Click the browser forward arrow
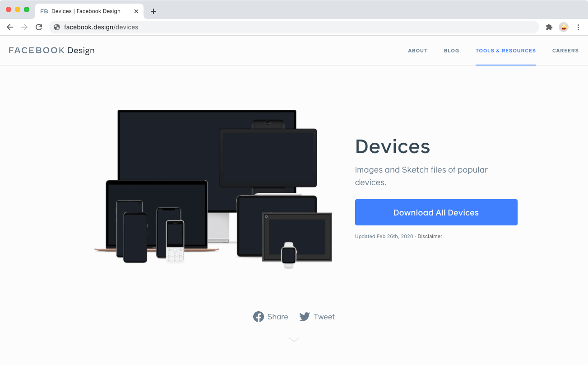Viewport: 588px width, 365px height. [x=24, y=27]
